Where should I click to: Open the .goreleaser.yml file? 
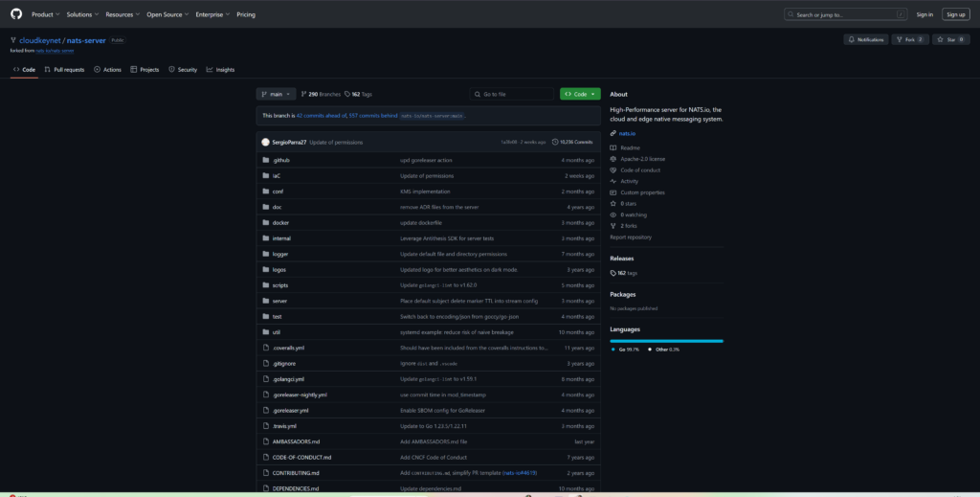tap(291, 410)
